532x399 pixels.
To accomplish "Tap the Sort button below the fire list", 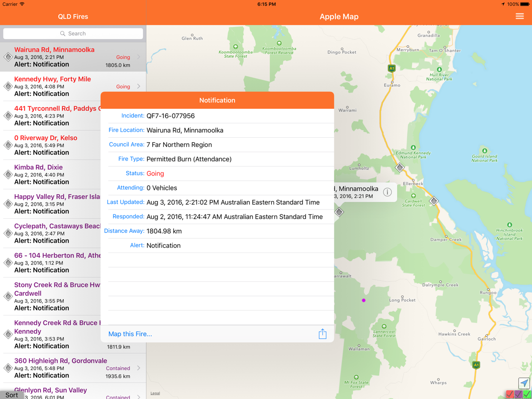I will tap(12, 395).
